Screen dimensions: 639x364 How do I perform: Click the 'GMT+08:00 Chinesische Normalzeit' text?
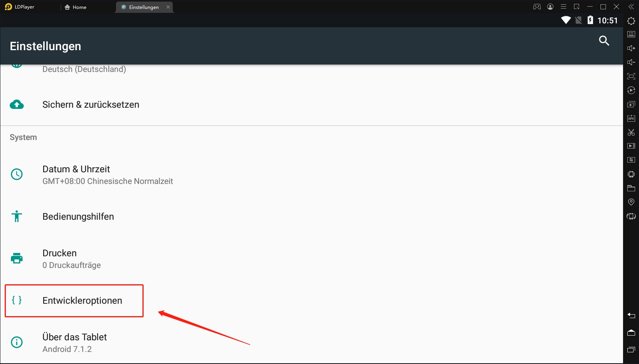coord(108,181)
